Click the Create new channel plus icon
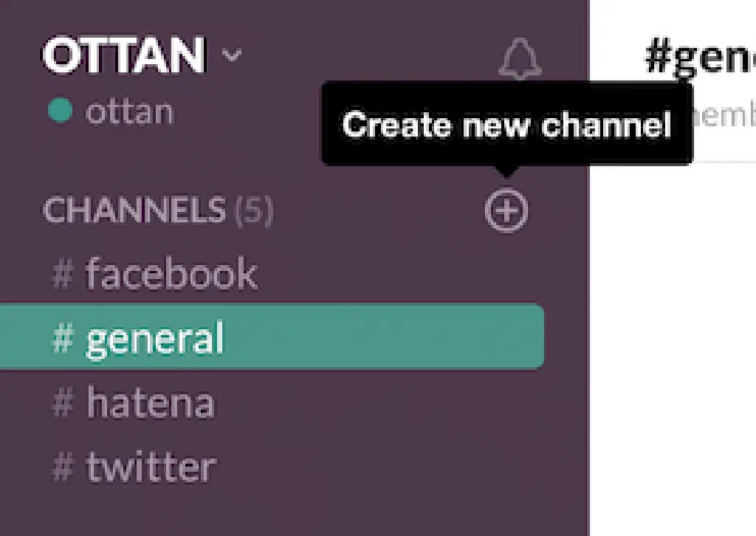This screenshot has width=756, height=536. 506,211
